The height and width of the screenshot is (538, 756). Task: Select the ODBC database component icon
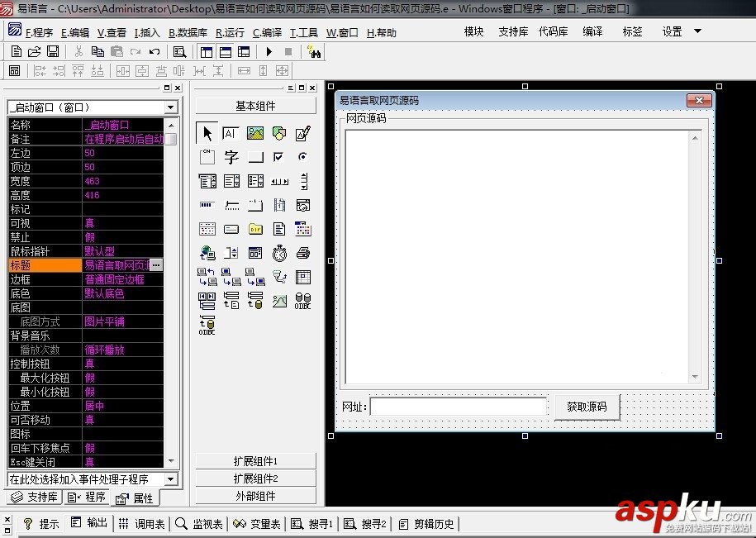coord(302,301)
